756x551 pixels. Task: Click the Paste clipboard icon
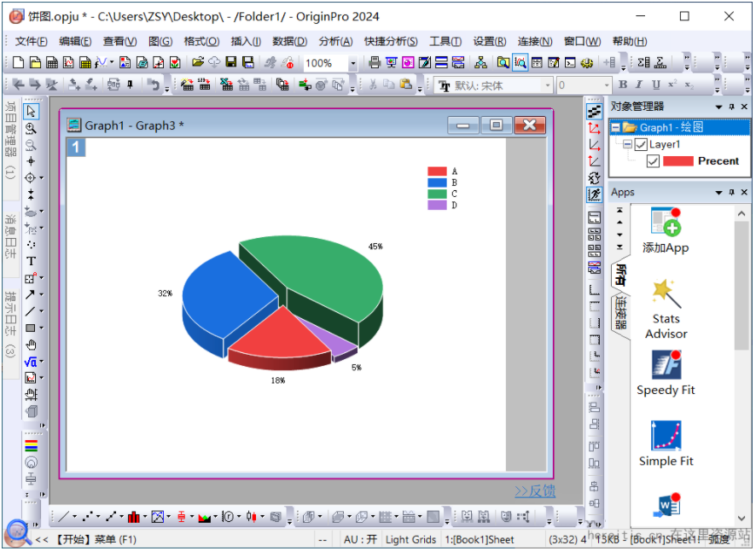pos(406,84)
